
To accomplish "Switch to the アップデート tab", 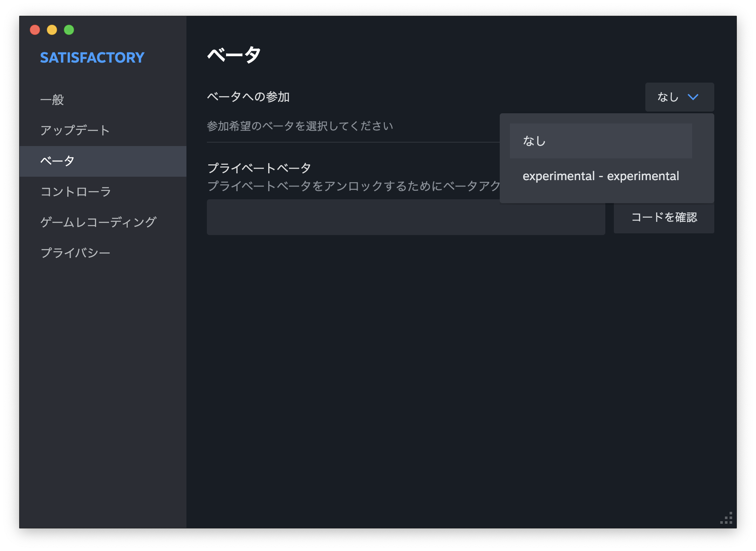I will 103,130.
